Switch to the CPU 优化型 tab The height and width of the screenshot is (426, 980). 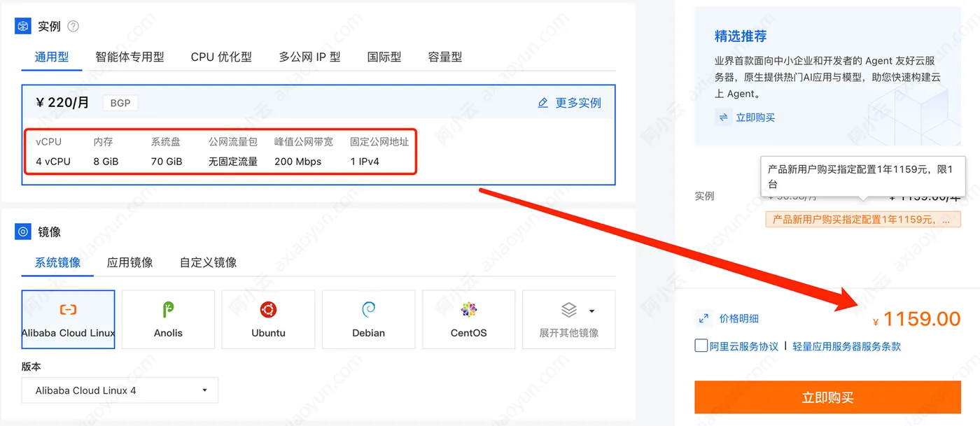[221, 57]
